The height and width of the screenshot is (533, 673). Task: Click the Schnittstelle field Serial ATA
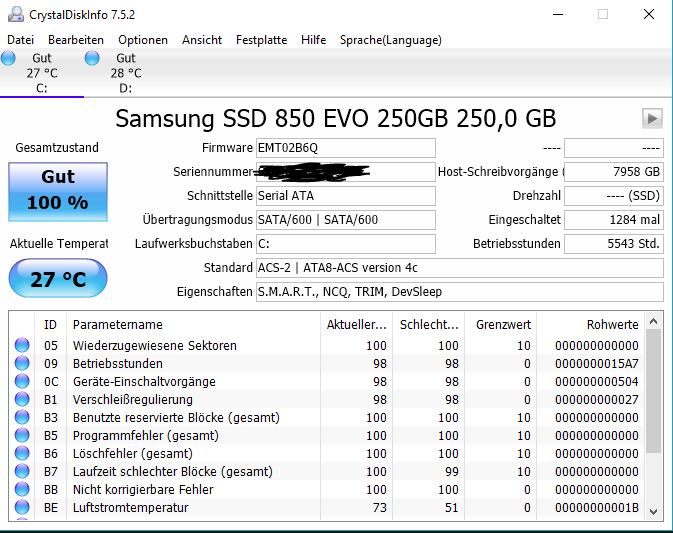346,196
